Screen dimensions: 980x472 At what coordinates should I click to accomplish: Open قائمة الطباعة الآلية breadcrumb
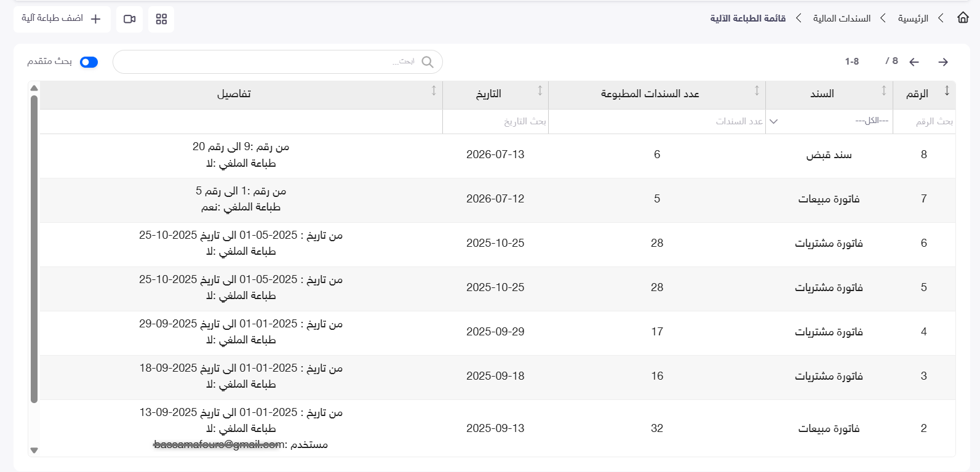pyautogui.click(x=747, y=18)
